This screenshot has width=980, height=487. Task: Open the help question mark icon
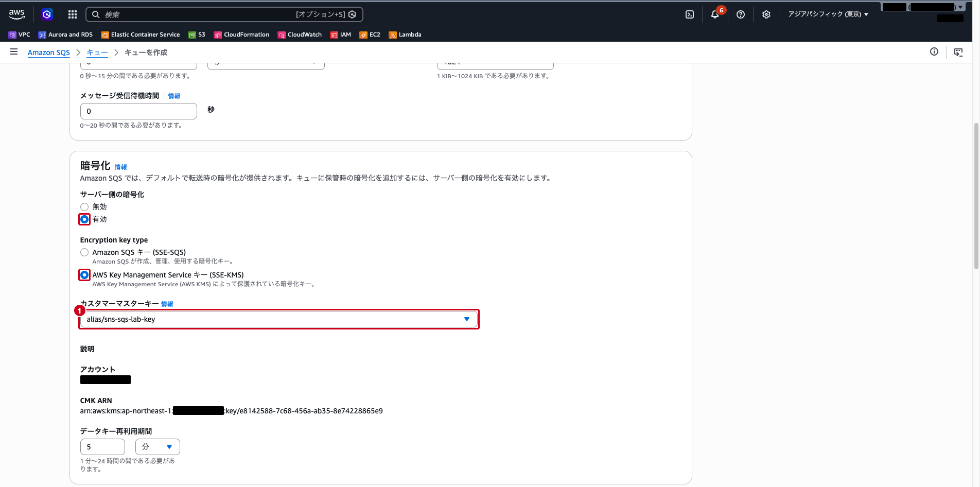point(741,14)
